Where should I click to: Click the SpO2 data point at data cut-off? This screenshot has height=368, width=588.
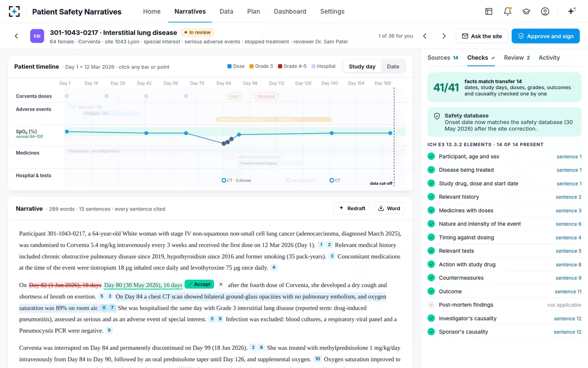[390, 133]
